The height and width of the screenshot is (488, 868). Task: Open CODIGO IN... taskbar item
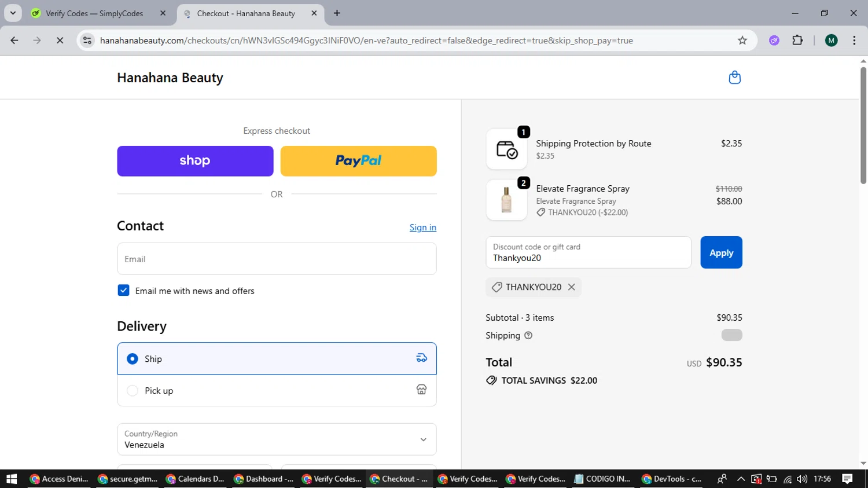click(602, 479)
